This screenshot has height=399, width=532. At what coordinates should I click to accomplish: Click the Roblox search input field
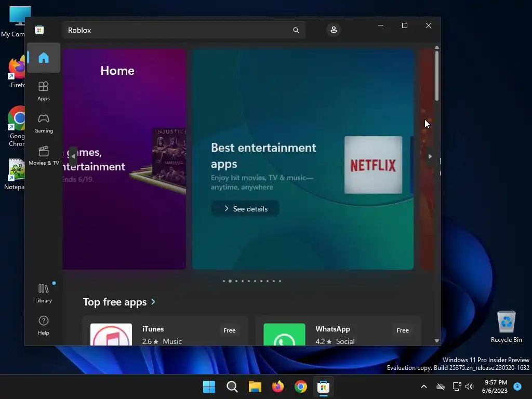point(183,30)
